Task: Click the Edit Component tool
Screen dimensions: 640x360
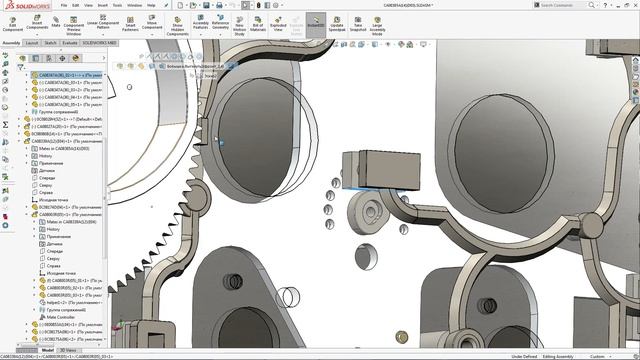Action: tap(13, 24)
